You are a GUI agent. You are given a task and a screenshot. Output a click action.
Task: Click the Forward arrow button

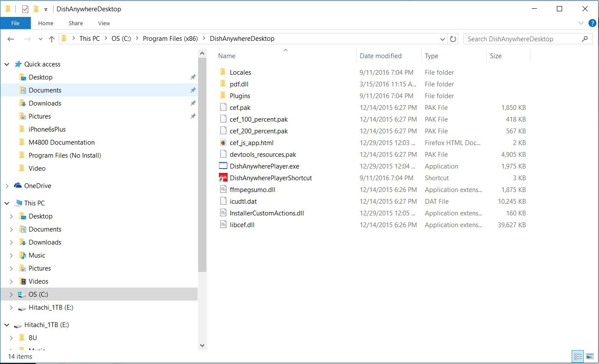click(27, 39)
